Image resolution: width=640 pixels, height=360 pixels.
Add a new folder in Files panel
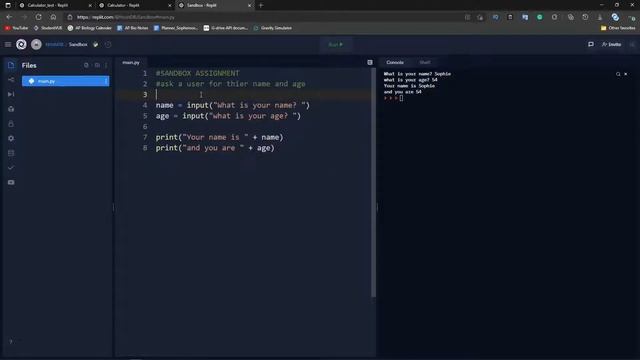(97, 65)
